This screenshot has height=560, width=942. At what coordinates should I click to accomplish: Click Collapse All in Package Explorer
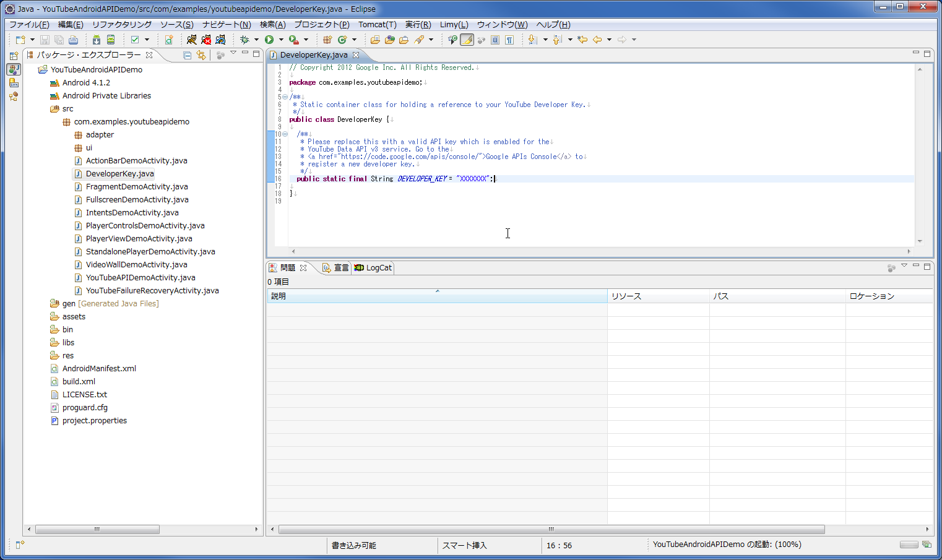tap(188, 55)
